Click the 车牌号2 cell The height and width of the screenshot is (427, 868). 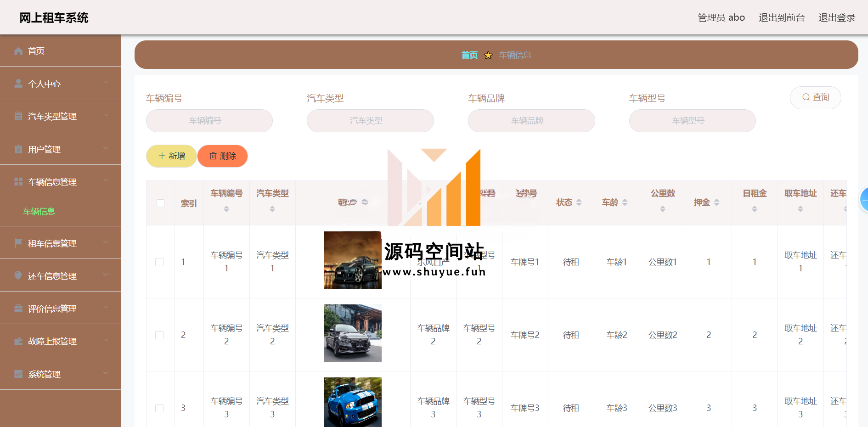[525, 335]
